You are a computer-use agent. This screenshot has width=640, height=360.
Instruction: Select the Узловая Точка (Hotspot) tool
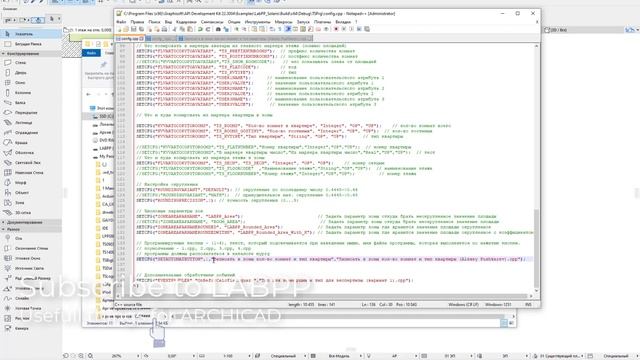tap(31, 309)
